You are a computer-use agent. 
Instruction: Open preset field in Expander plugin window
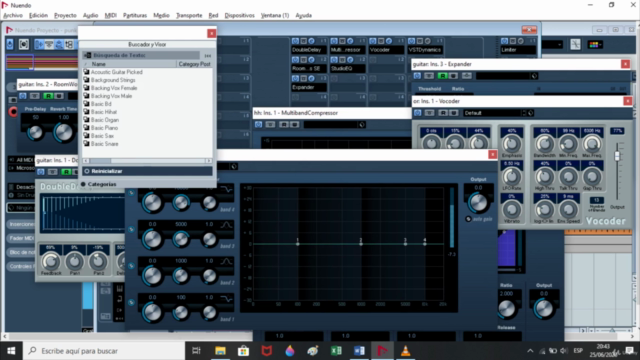click(503, 76)
